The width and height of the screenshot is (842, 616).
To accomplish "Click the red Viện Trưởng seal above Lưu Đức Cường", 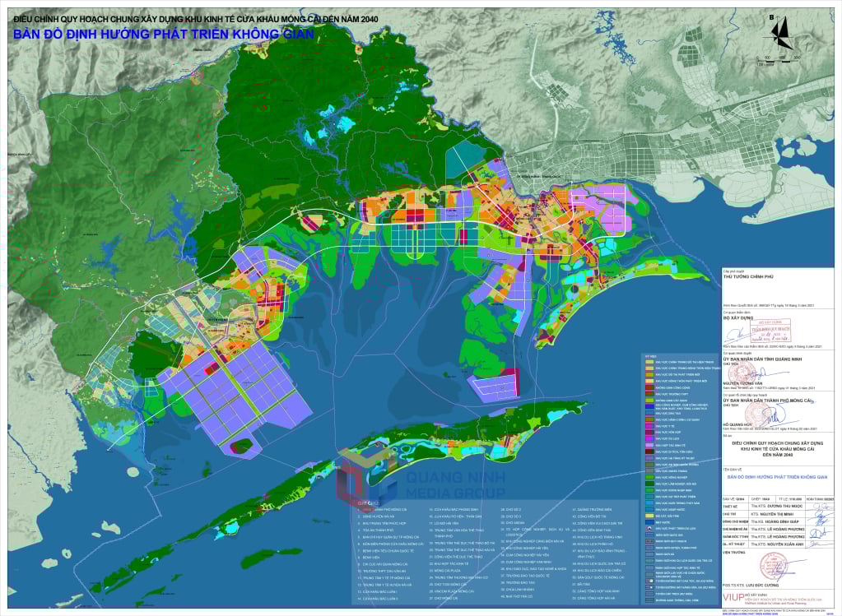I will (773, 566).
